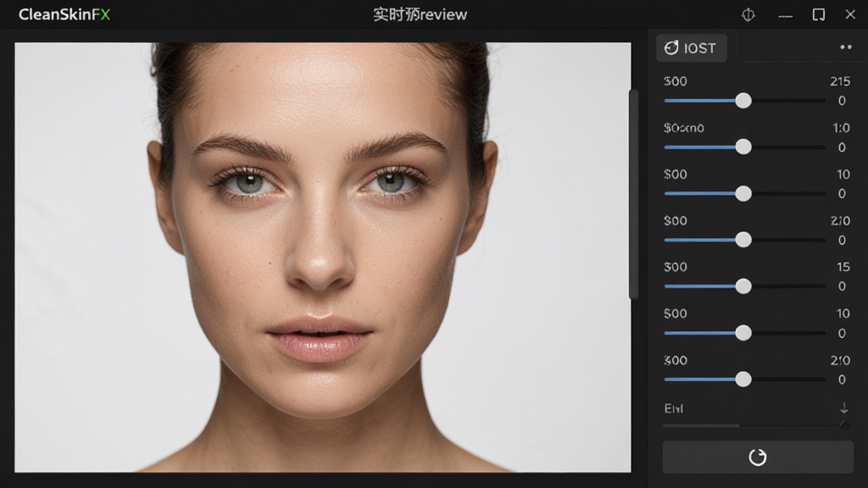
Task: Click the pin icon in the title bar
Action: (748, 15)
